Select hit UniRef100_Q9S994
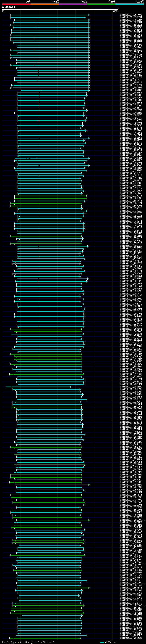146x644 pixels. [131, 17]
